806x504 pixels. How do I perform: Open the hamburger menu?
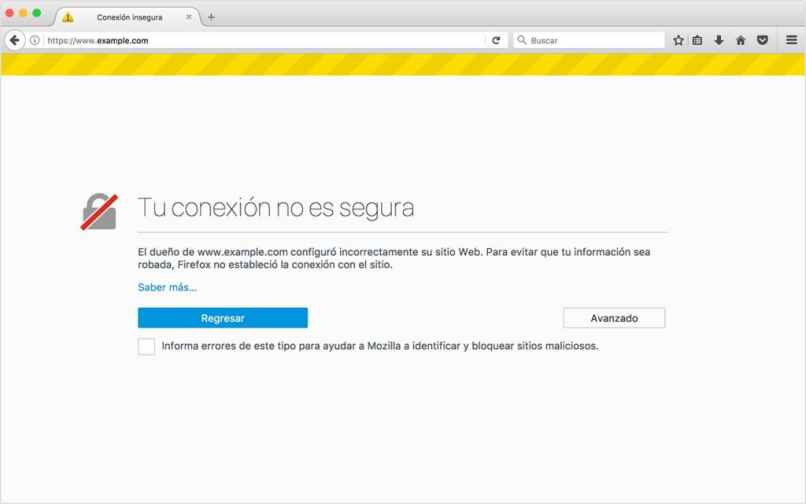tap(792, 40)
